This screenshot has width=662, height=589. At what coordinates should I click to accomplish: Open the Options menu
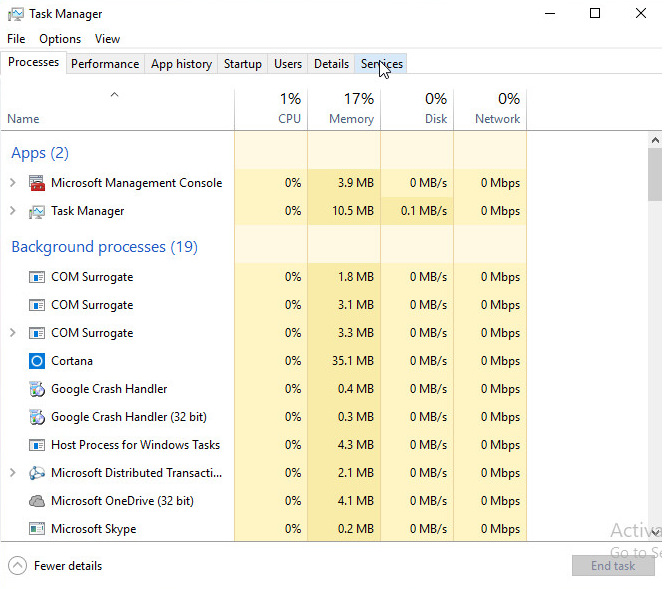point(60,39)
